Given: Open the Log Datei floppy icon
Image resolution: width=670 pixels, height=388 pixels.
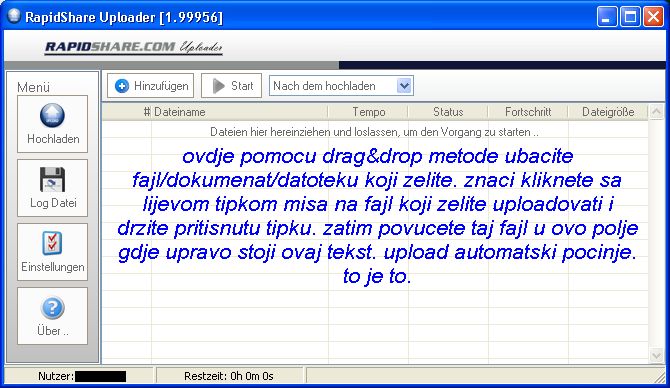Looking at the screenshot, I should [52, 179].
